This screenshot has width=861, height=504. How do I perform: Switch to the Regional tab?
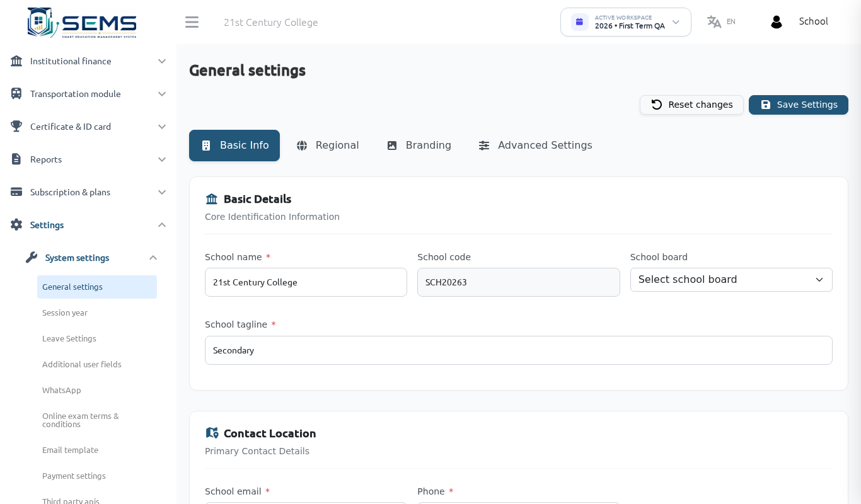click(328, 146)
